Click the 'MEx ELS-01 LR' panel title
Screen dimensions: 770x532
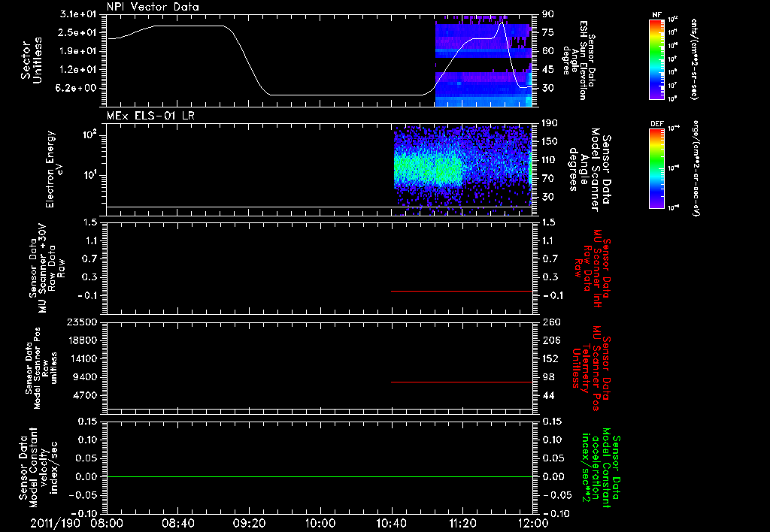150,116
